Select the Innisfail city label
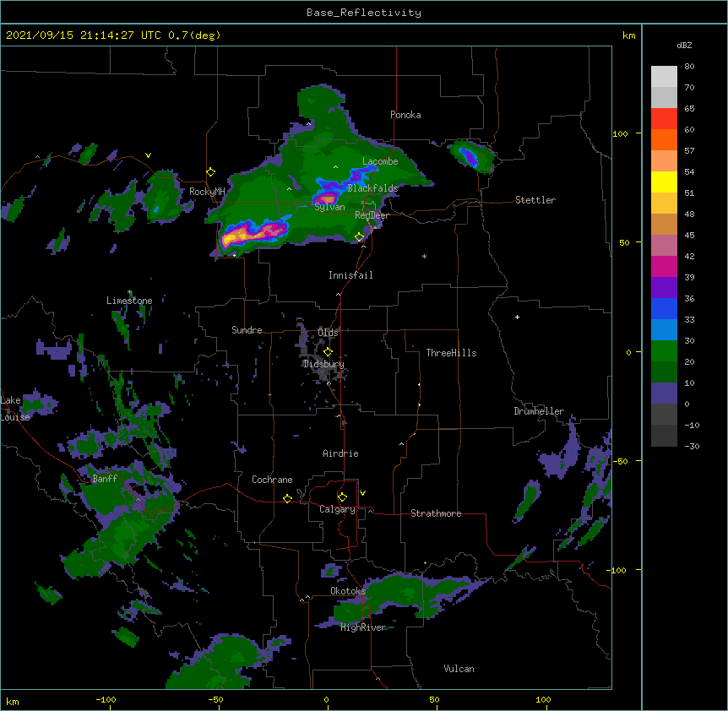Screen dimensions: 728x711 tap(350, 275)
